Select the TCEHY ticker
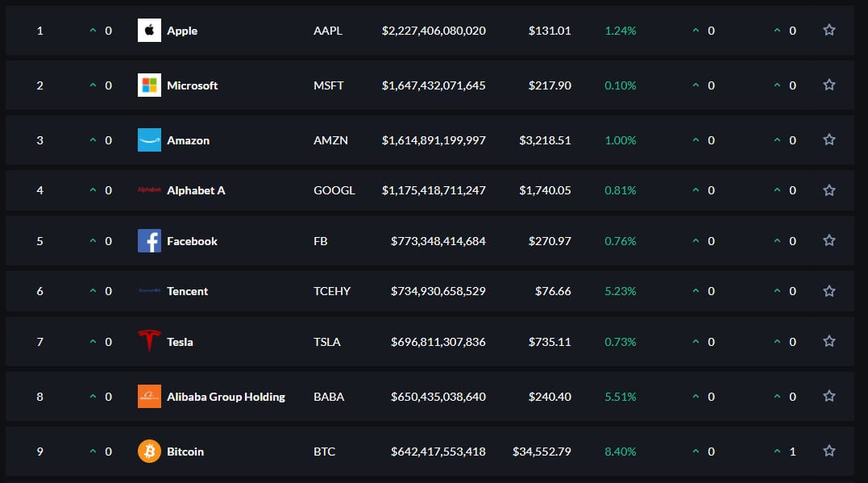 (331, 291)
